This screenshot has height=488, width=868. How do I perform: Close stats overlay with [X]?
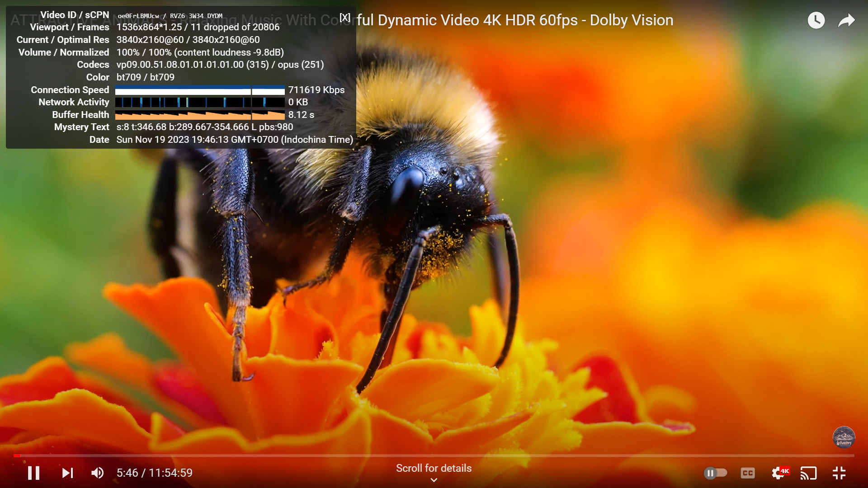[x=345, y=17]
